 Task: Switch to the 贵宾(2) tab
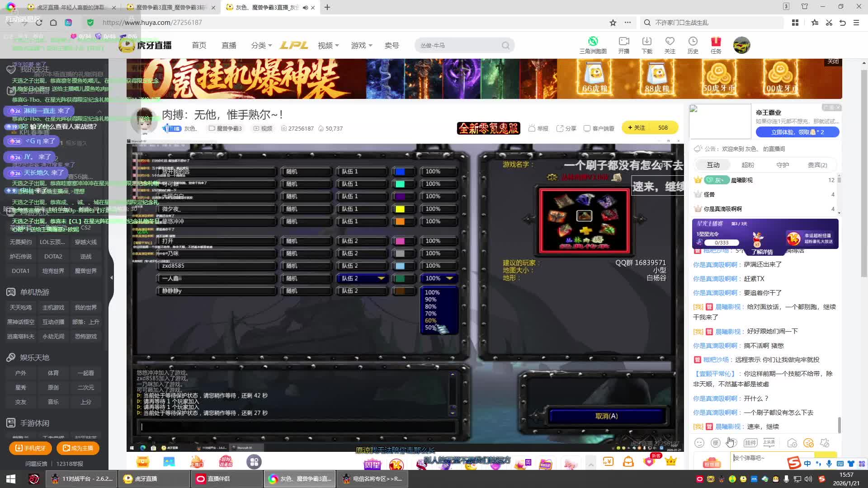(x=817, y=165)
